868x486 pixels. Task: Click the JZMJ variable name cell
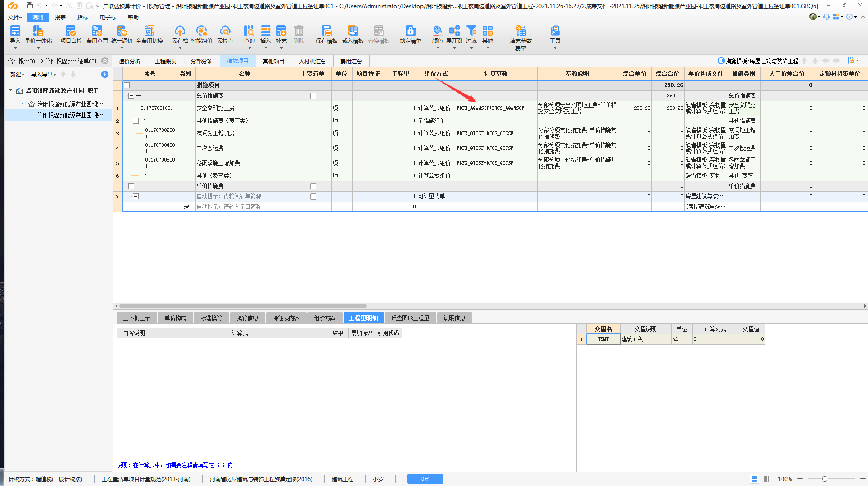click(603, 339)
